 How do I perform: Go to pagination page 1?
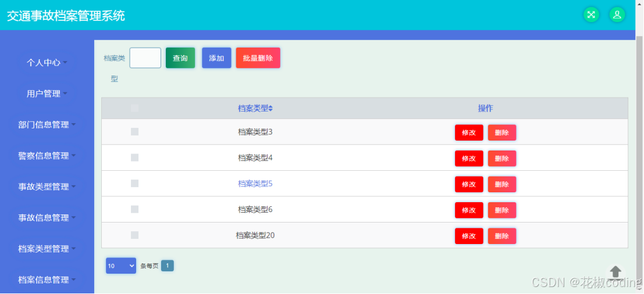[x=167, y=266]
